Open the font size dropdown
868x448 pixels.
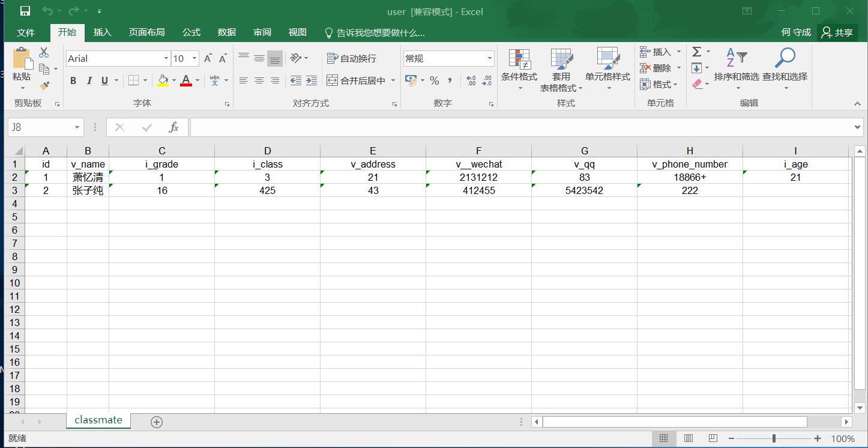(x=194, y=58)
